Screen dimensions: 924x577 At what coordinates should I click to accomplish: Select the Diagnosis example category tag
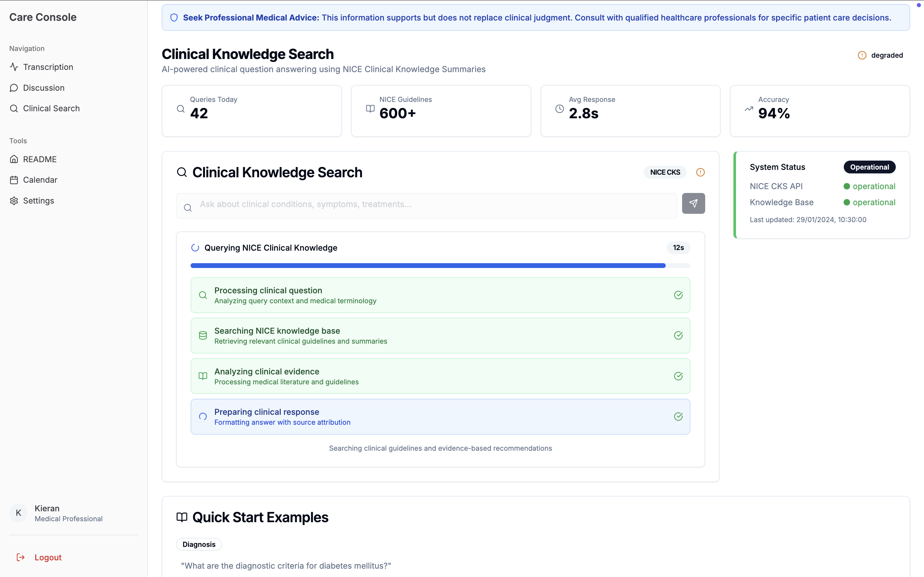(x=199, y=544)
